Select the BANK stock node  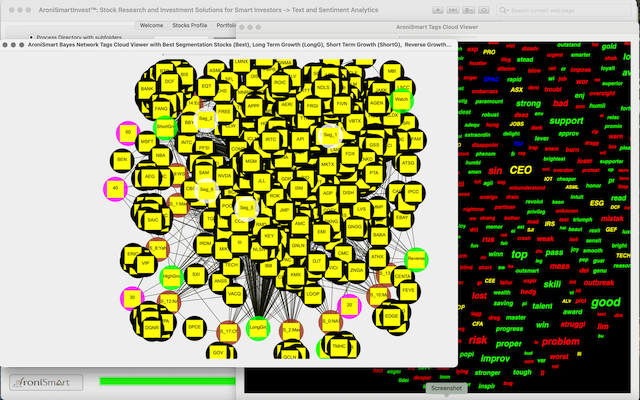pos(147,89)
